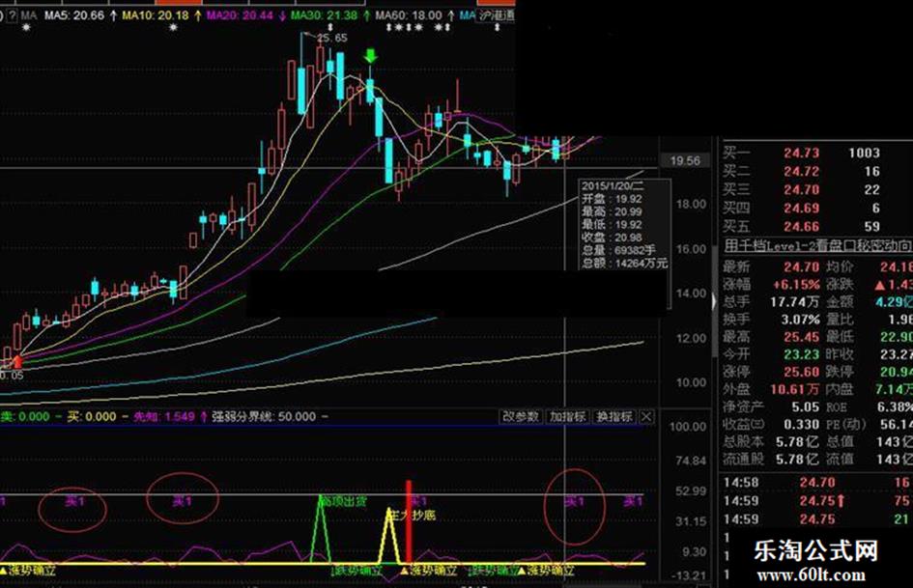The image size is (913, 588).
Task: Click the 14:59 trade row priced 24.75↑
Action: pos(817,501)
